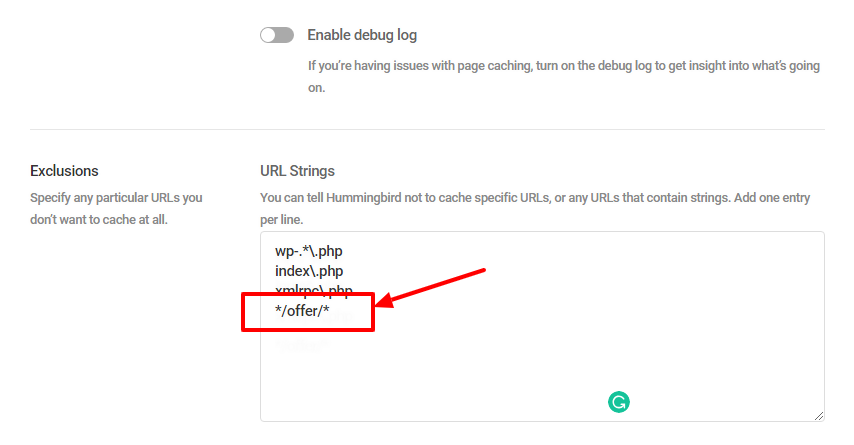Place cursor on index\.php line
The width and height of the screenshot is (854, 445).
pos(309,271)
